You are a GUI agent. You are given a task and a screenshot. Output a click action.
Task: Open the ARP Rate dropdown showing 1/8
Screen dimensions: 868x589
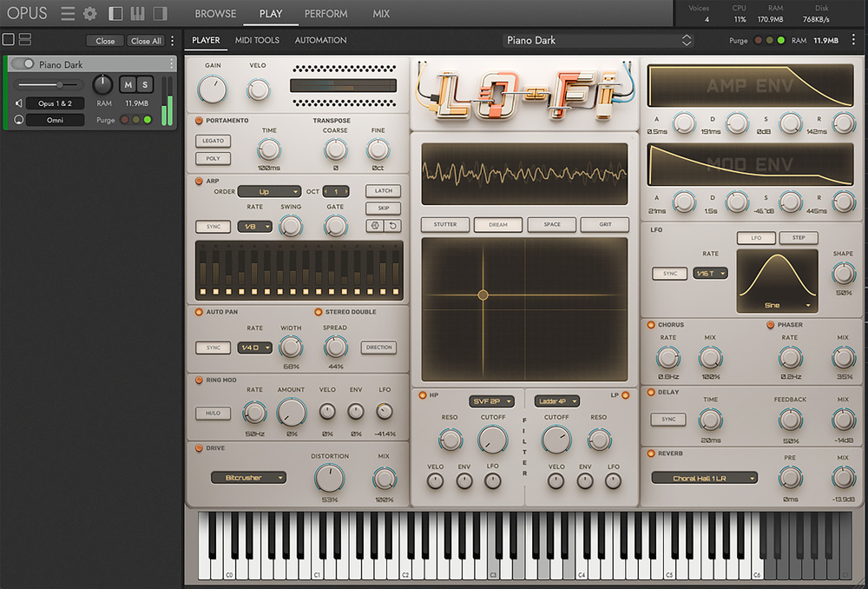[x=254, y=227]
